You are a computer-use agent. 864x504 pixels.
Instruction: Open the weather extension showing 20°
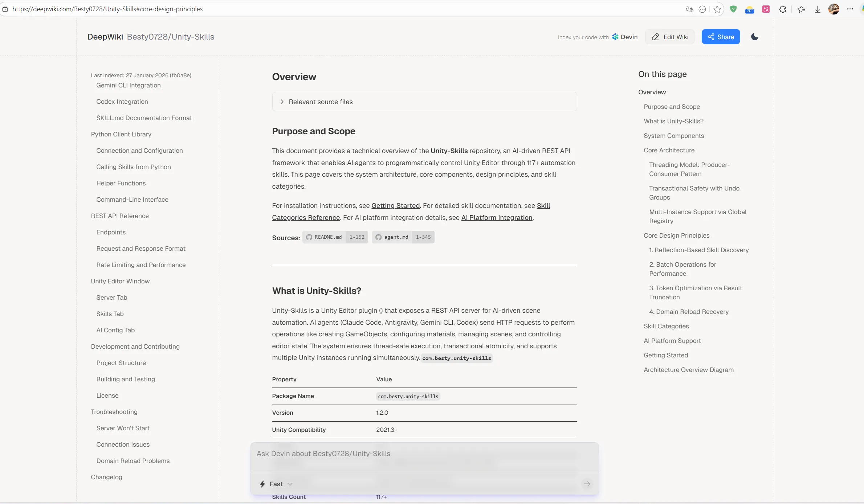749,9
